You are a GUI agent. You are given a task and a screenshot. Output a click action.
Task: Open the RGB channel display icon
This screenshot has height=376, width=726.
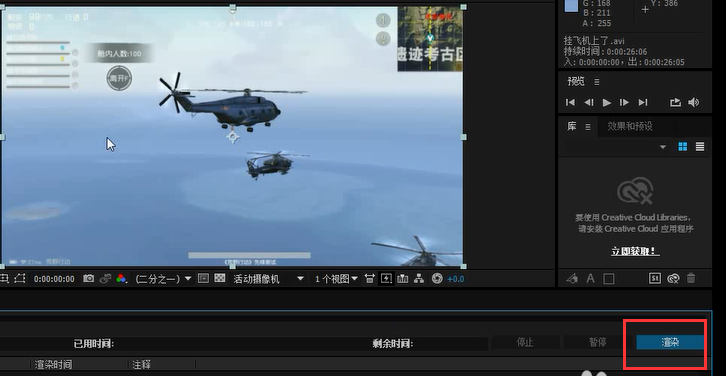[121, 279]
